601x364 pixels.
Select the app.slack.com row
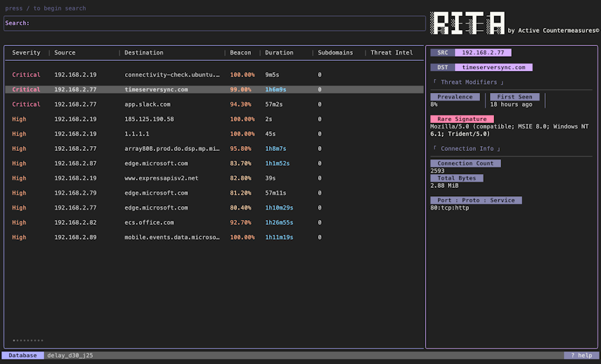tap(215, 104)
